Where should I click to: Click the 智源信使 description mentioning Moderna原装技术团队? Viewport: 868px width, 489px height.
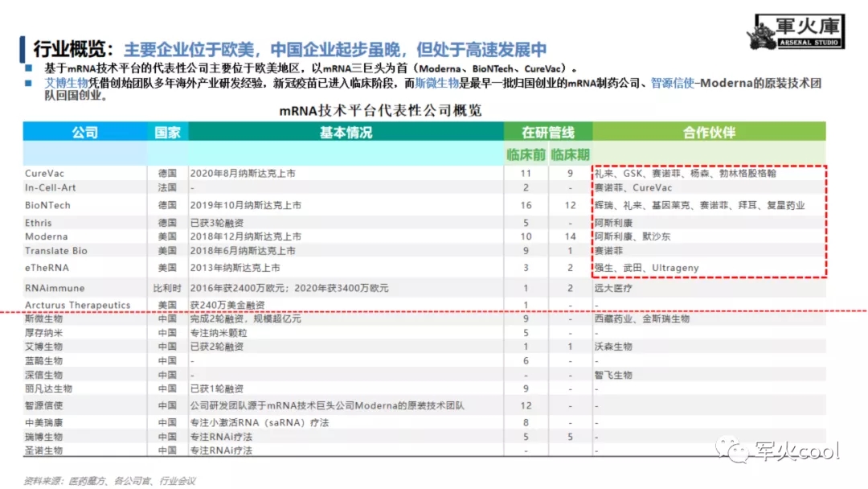(327, 406)
